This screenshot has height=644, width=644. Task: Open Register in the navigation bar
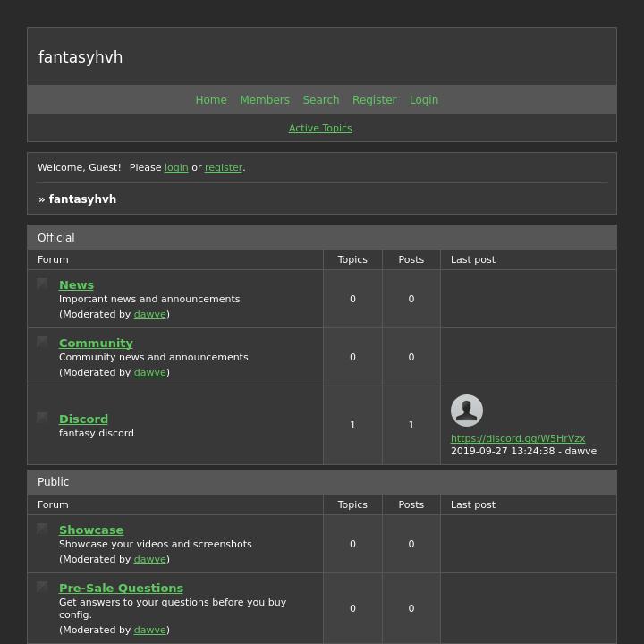tap(374, 100)
